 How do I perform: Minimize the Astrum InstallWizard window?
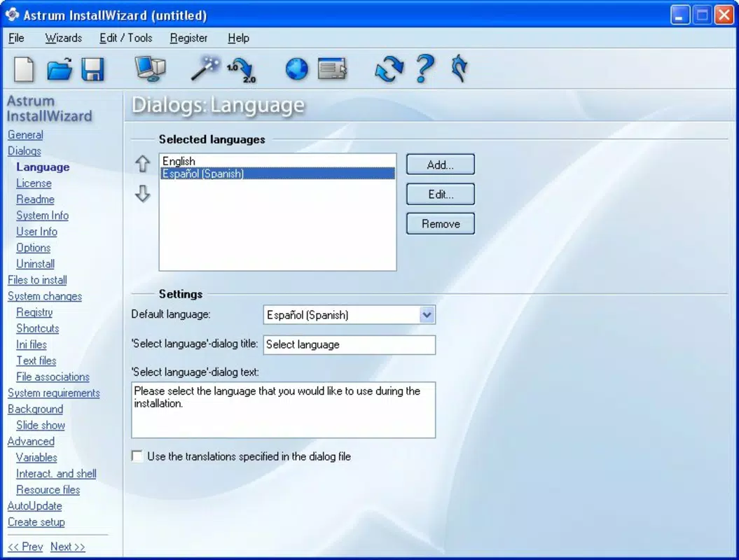pos(679,15)
